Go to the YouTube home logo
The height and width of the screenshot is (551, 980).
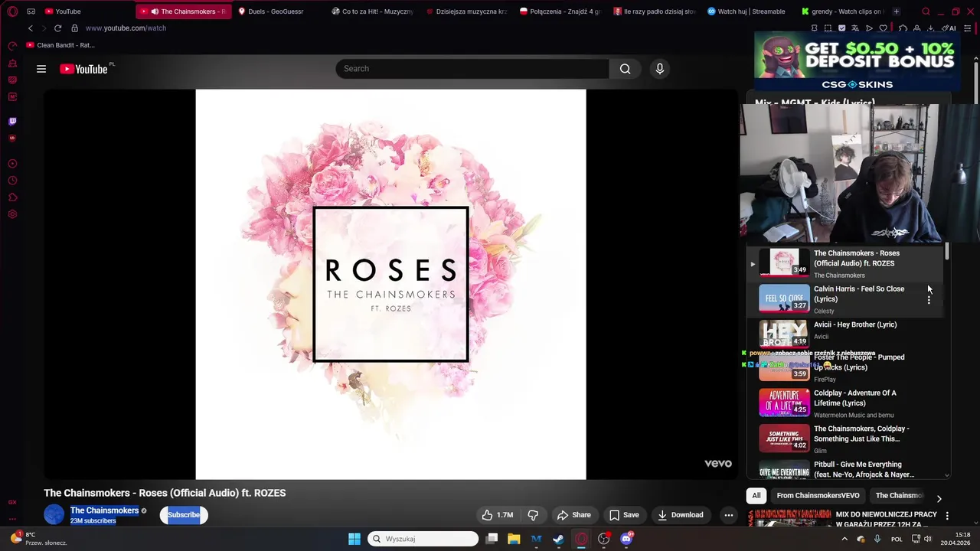84,69
